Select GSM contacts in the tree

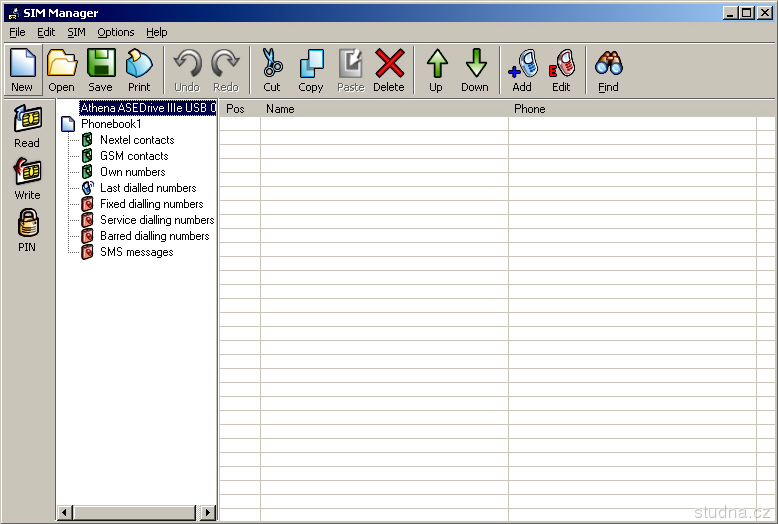[134, 156]
